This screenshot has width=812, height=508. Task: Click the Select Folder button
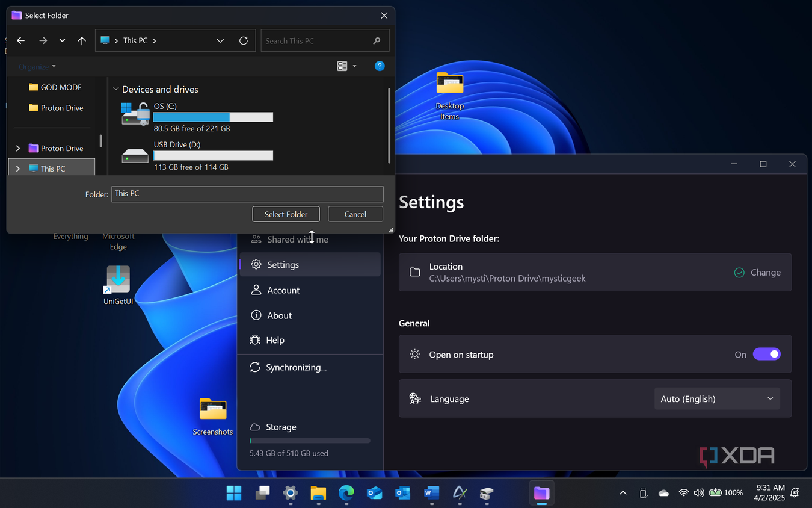pos(286,214)
